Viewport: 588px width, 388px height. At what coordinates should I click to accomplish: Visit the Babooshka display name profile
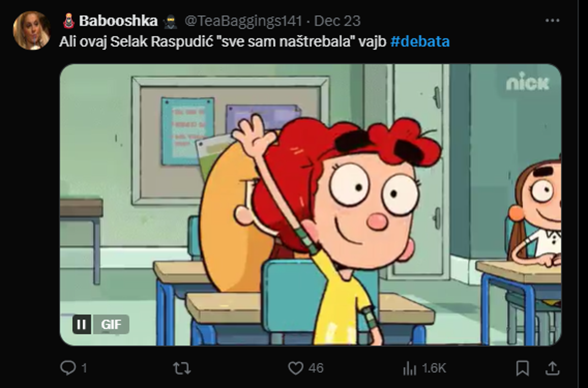[x=118, y=21]
